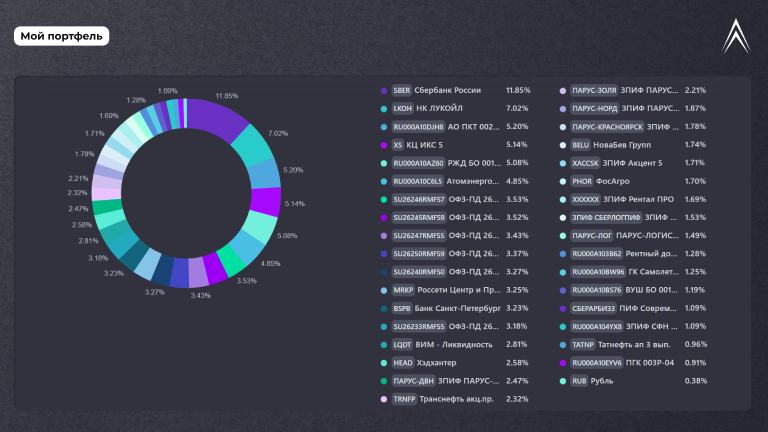Click 'Рубль' in the legend
768x432 pixels.
602,381
